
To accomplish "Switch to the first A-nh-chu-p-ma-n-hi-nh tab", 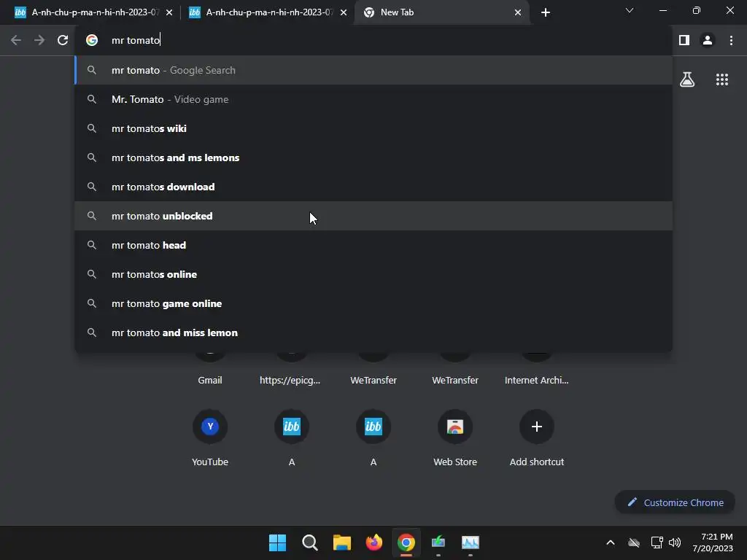I will coord(93,12).
